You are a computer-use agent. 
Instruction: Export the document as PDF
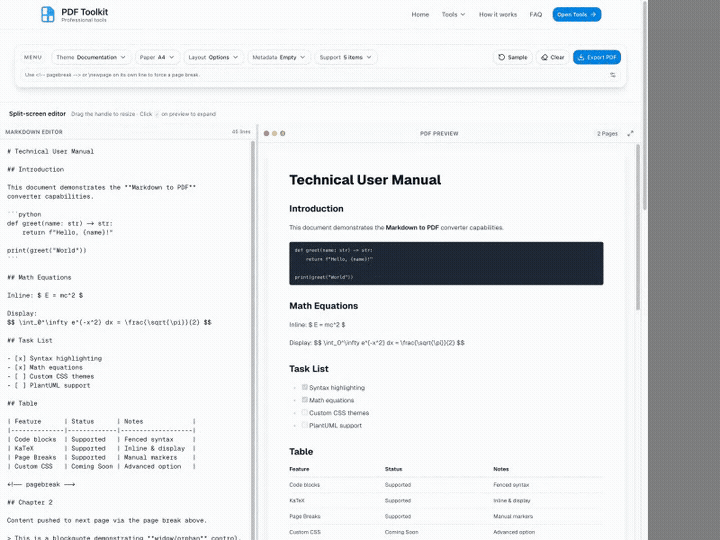[597, 57]
